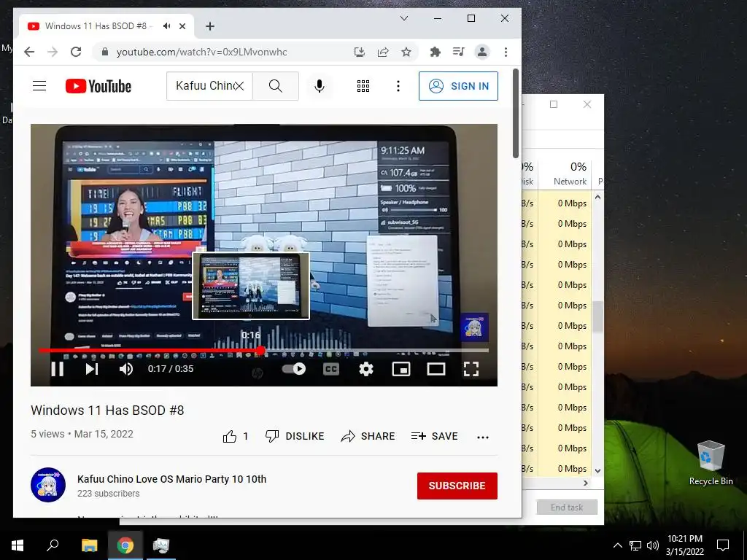Open Windows taskbar search
The height and width of the screenshot is (560, 747).
pos(53,545)
